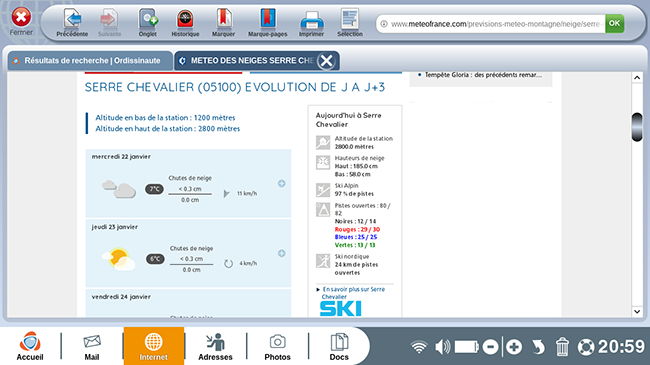Open a new tab with Onglet
Screen dimensions: 650x365
148,23
